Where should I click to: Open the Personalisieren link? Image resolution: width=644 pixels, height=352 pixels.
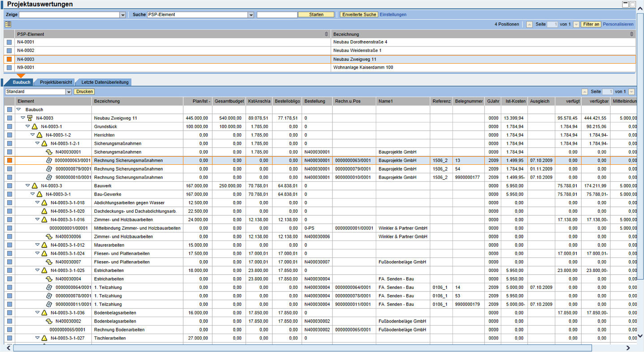coord(618,24)
